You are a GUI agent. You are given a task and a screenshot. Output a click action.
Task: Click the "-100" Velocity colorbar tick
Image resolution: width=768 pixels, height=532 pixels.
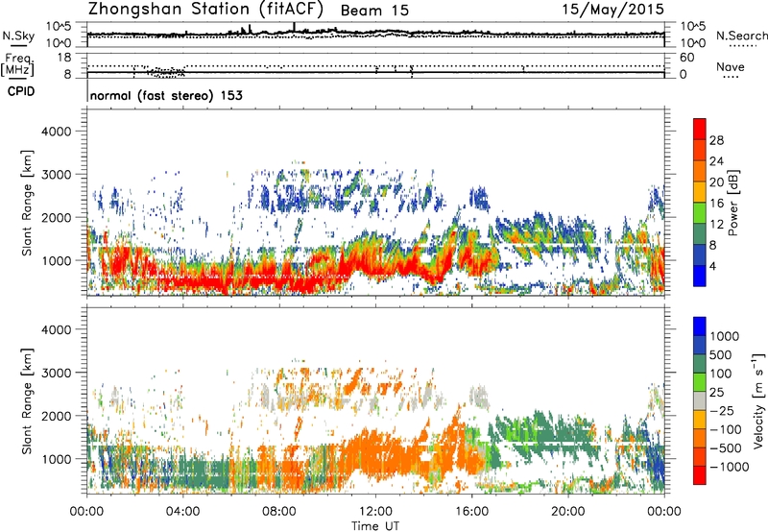coord(725,429)
